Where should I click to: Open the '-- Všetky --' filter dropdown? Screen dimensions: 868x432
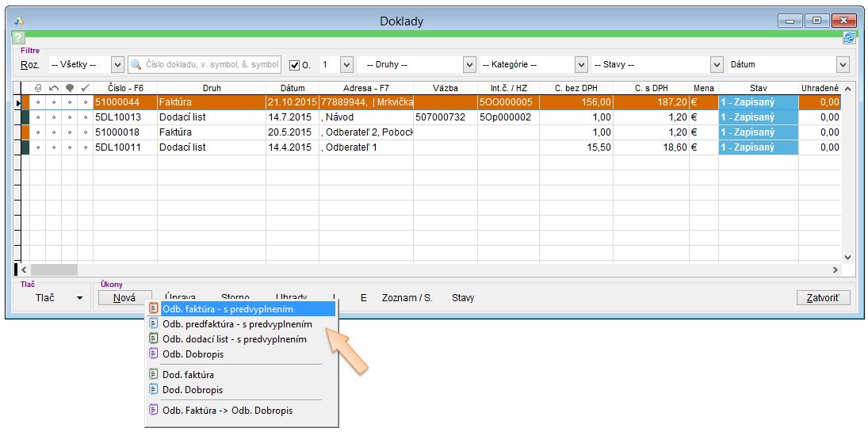[x=117, y=65]
